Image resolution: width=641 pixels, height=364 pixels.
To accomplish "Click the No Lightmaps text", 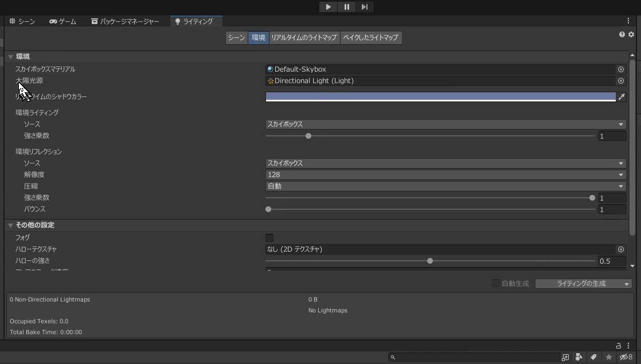I will 328,311.
